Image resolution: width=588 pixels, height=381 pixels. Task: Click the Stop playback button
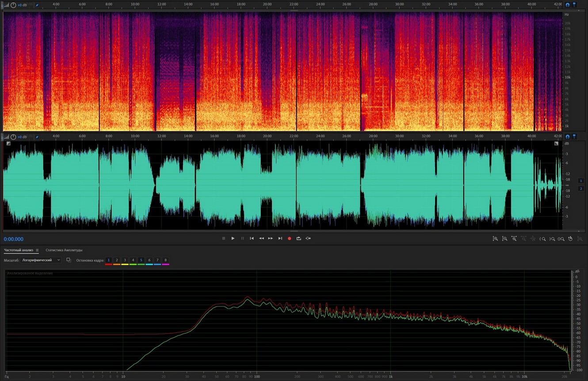(x=224, y=238)
